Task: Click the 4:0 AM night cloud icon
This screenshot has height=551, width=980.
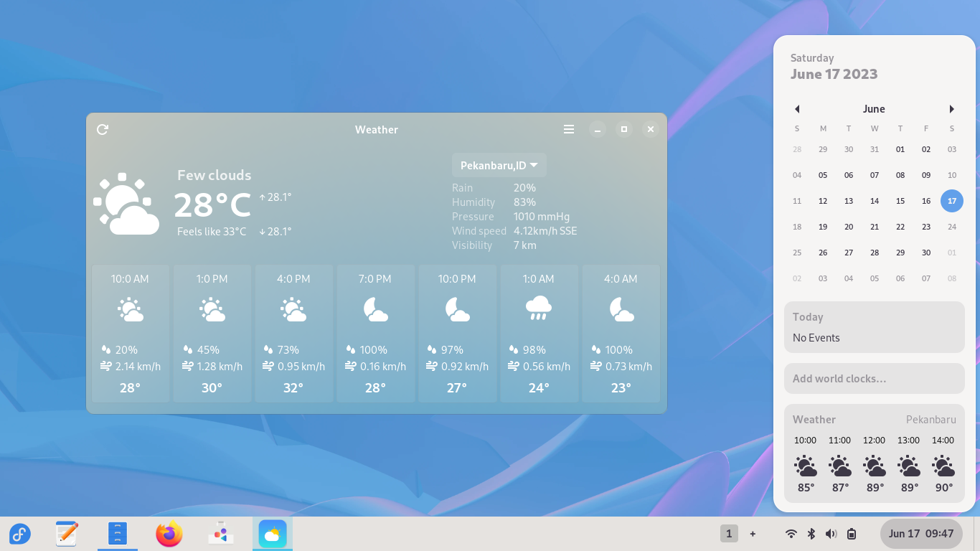Action: (621, 310)
